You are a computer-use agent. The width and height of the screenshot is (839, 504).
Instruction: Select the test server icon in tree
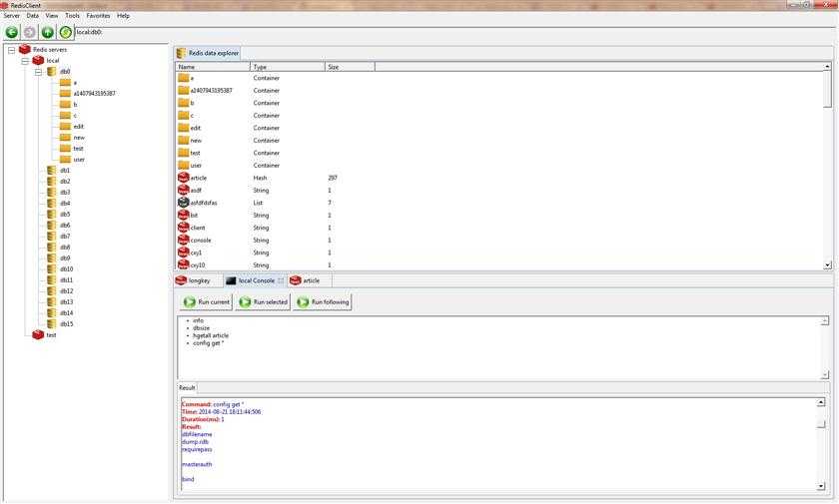pyautogui.click(x=38, y=334)
